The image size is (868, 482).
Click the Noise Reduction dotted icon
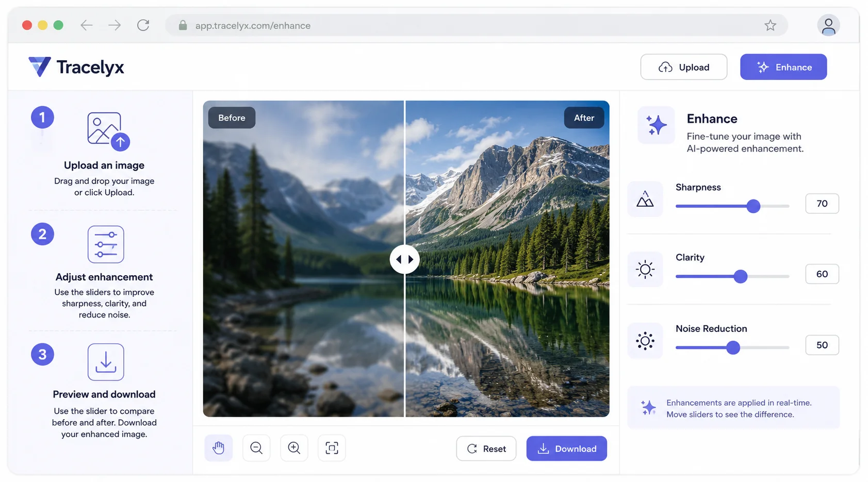click(645, 341)
